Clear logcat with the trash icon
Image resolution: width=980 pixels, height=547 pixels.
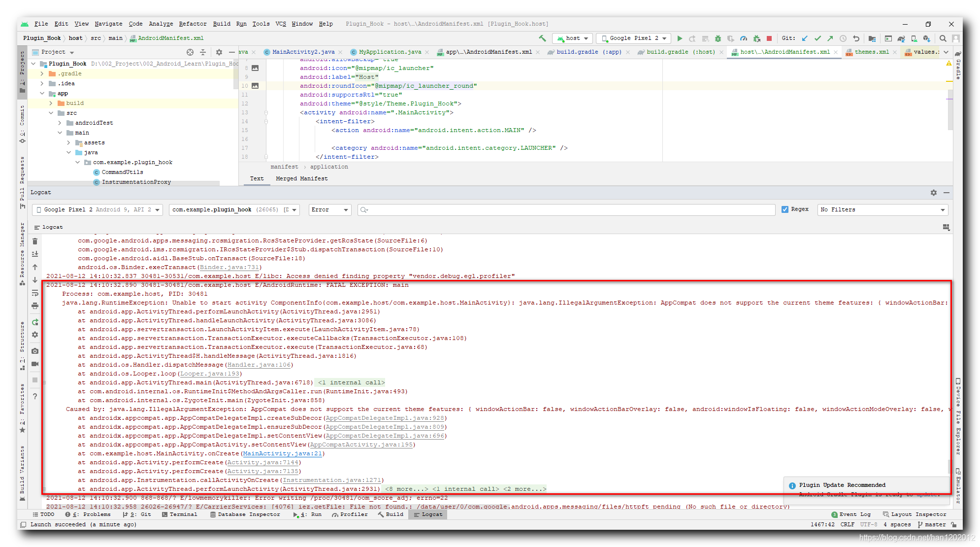[35, 241]
